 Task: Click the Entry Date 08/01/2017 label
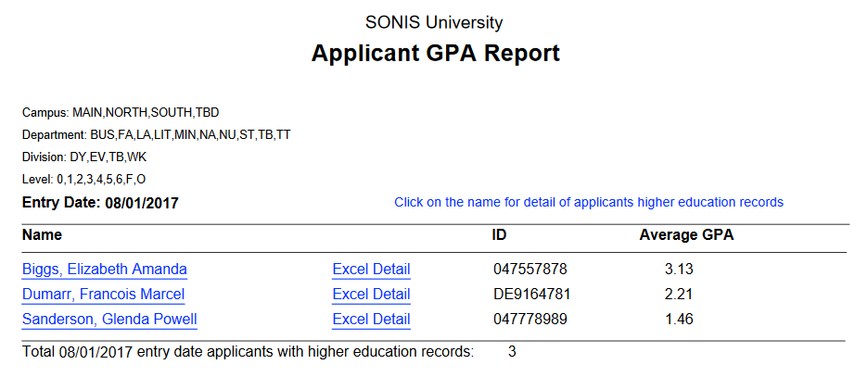coord(100,202)
